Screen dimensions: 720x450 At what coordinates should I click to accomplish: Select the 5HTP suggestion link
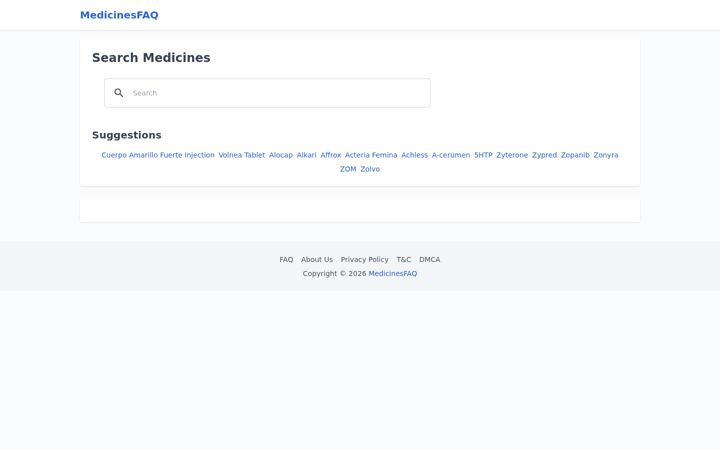coord(483,155)
